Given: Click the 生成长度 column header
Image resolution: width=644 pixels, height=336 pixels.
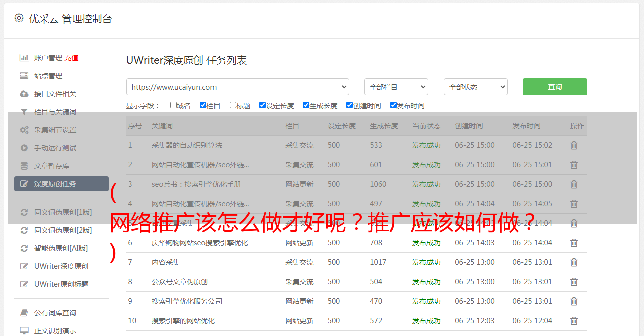Looking at the screenshot, I should click(384, 126).
